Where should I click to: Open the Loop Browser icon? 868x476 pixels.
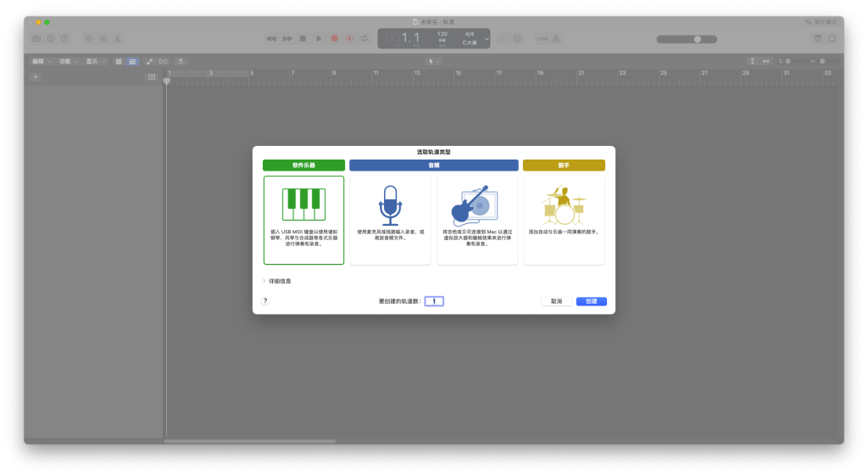[x=832, y=39]
